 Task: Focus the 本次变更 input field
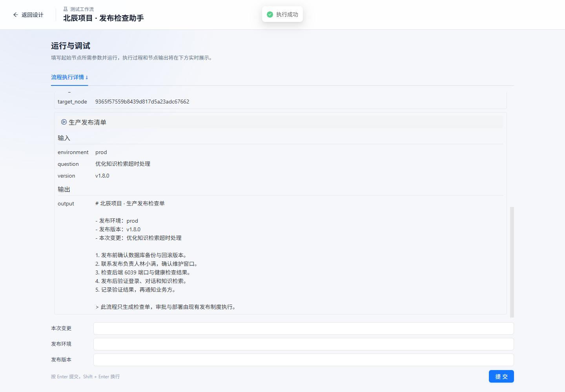[304, 328]
